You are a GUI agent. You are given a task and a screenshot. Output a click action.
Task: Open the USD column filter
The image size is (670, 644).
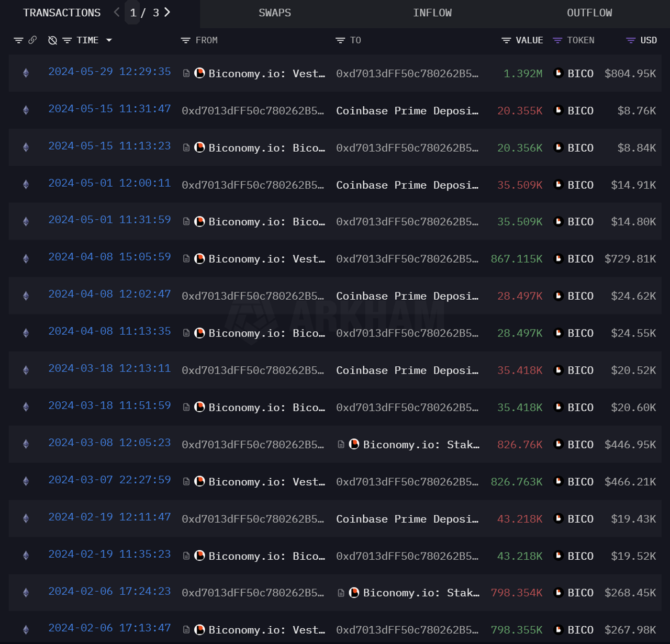click(631, 40)
